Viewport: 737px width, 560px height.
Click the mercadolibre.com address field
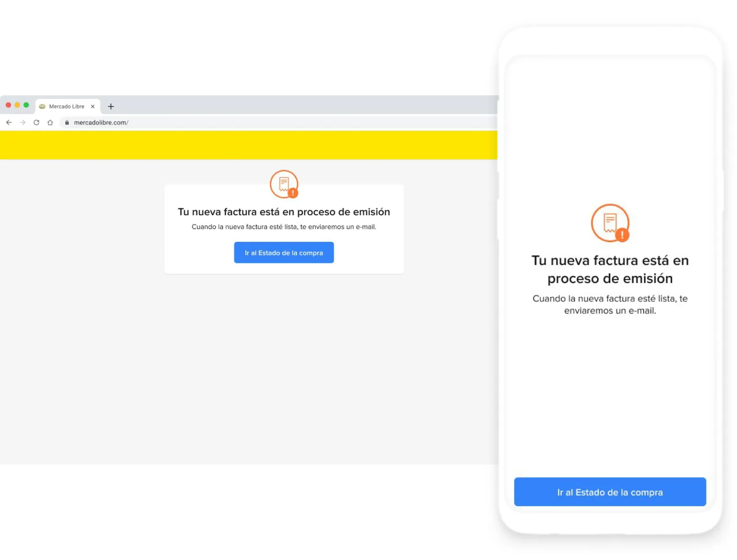(x=278, y=122)
